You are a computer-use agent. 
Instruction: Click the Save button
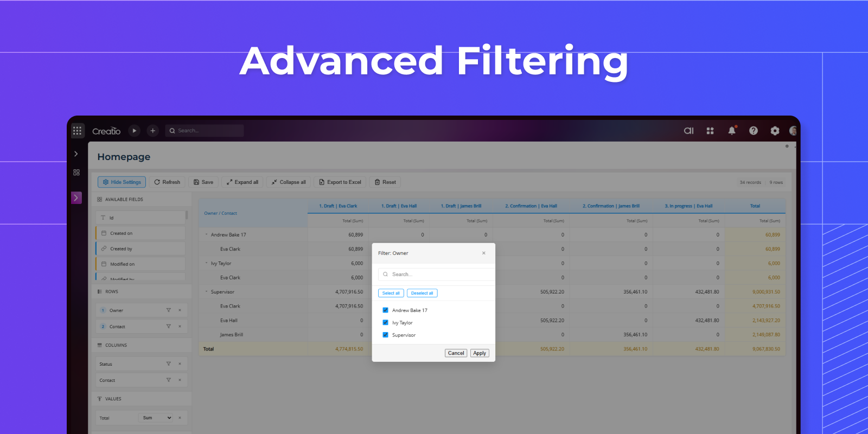point(203,182)
